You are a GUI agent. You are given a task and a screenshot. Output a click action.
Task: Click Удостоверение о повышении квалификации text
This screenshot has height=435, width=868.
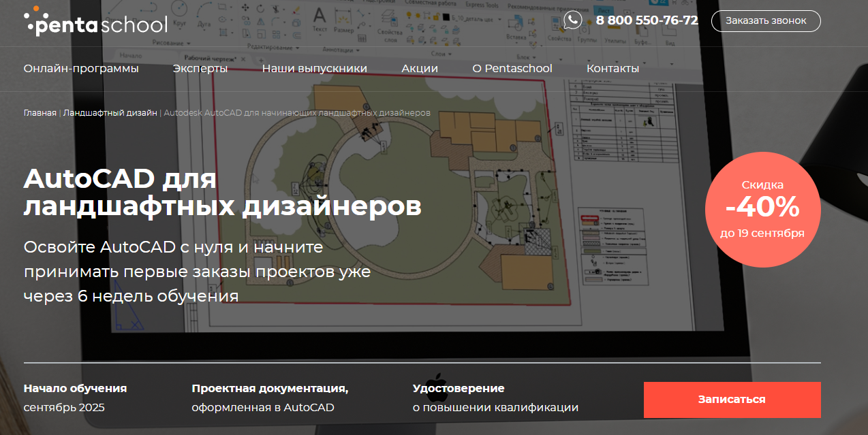(495, 398)
